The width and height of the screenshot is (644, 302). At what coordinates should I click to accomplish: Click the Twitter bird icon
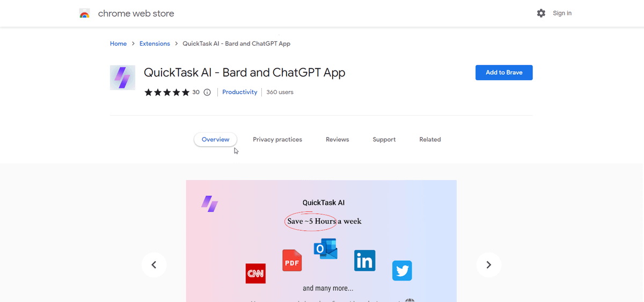click(x=402, y=270)
